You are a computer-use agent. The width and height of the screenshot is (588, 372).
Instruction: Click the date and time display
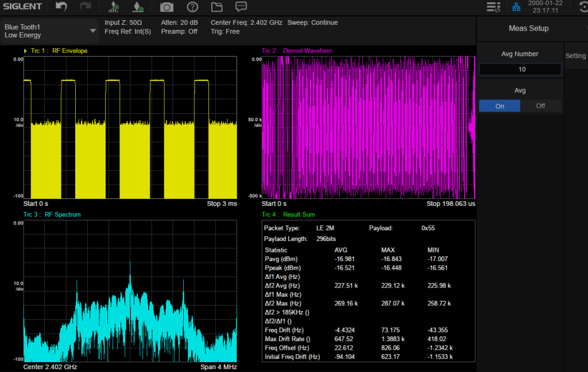tap(545, 7)
